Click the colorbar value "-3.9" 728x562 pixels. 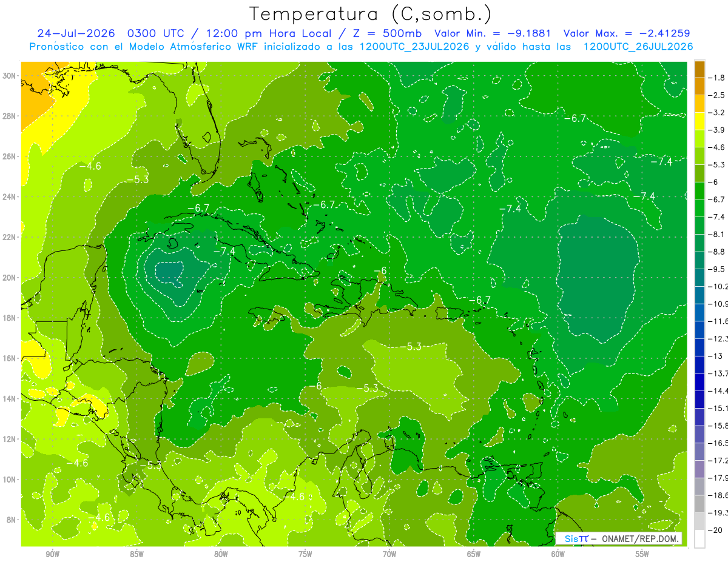(x=716, y=130)
